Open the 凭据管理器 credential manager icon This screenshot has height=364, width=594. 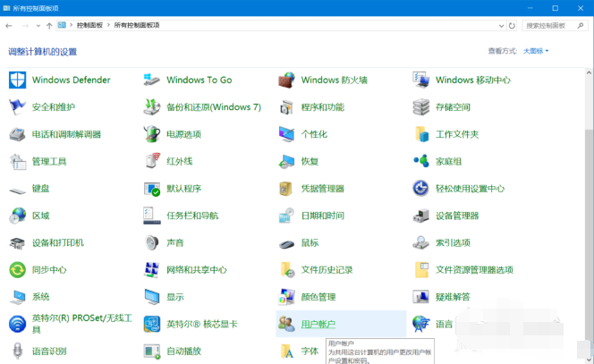(286, 189)
